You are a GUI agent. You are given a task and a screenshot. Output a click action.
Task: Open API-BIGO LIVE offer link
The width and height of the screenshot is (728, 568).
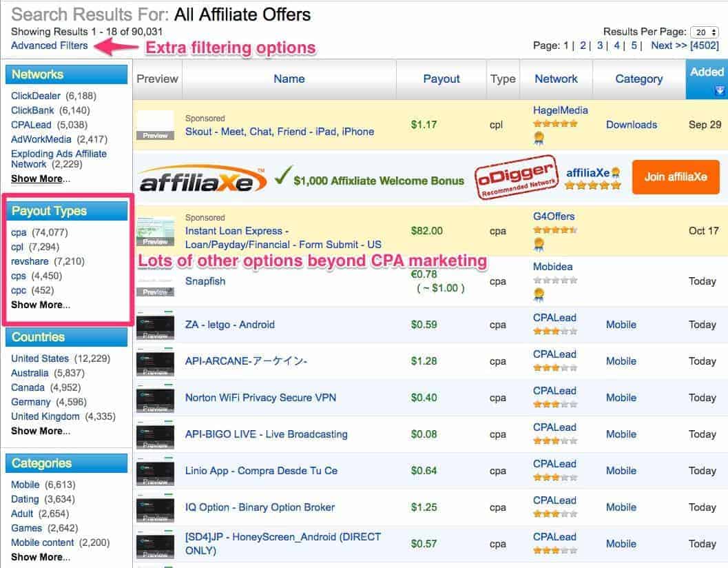point(266,434)
